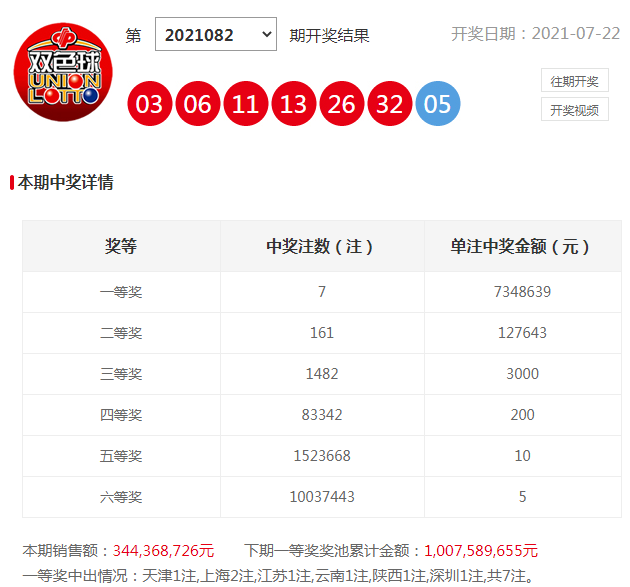Click red ball number 13
The height and width of the screenshot is (587, 630).
[294, 105]
